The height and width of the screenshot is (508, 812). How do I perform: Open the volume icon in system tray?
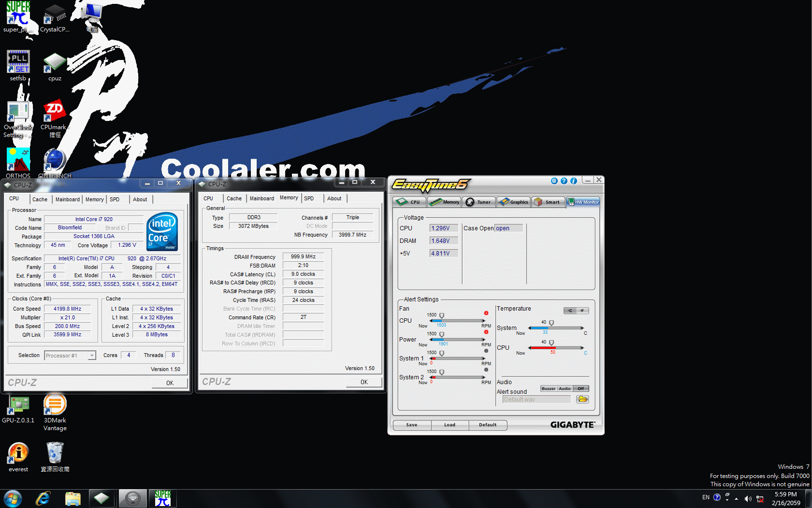pyautogui.click(x=748, y=499)
